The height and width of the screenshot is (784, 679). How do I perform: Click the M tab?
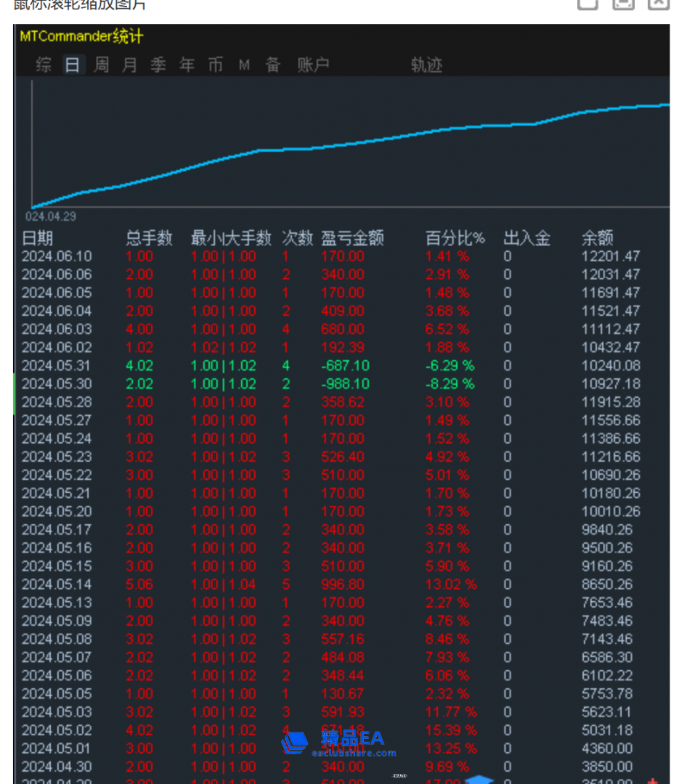(x=244, y=65)
